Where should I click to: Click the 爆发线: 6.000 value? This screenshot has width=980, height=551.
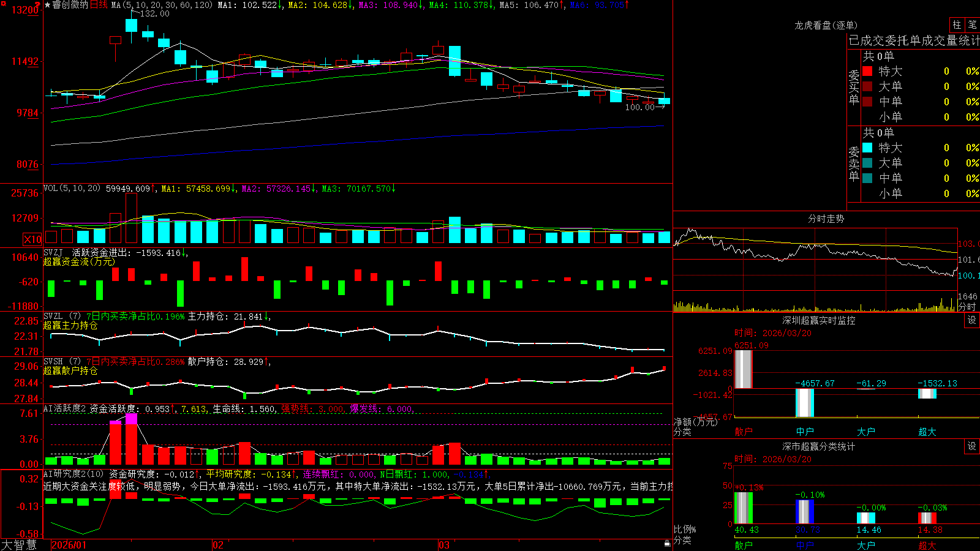coord(382,408)
